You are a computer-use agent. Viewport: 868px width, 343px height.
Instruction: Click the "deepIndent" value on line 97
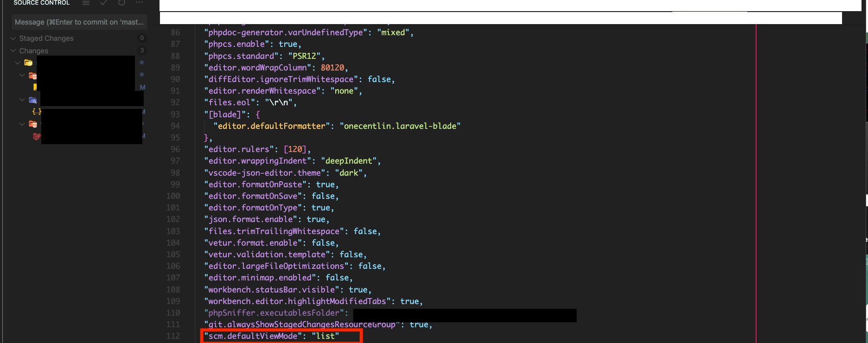[349, 161]
